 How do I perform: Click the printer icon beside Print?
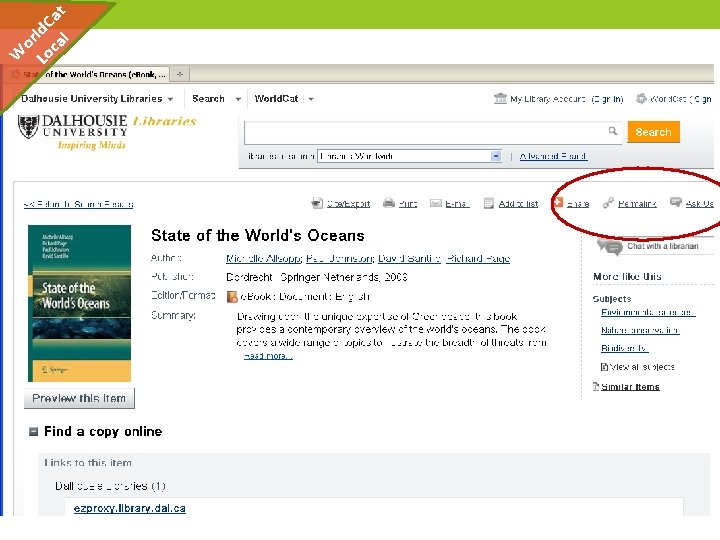pyautogui.click(x=389, y=202)
